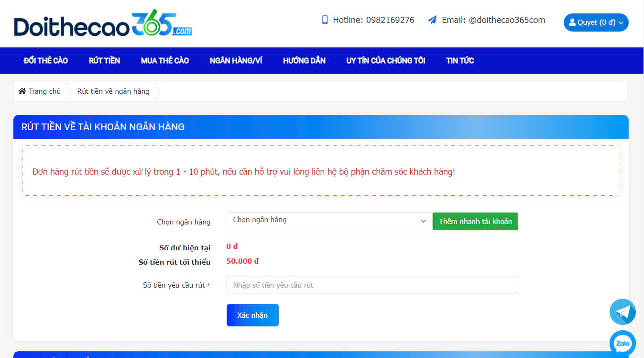Click the Số dư hiện tại label

tap(185, 247)
